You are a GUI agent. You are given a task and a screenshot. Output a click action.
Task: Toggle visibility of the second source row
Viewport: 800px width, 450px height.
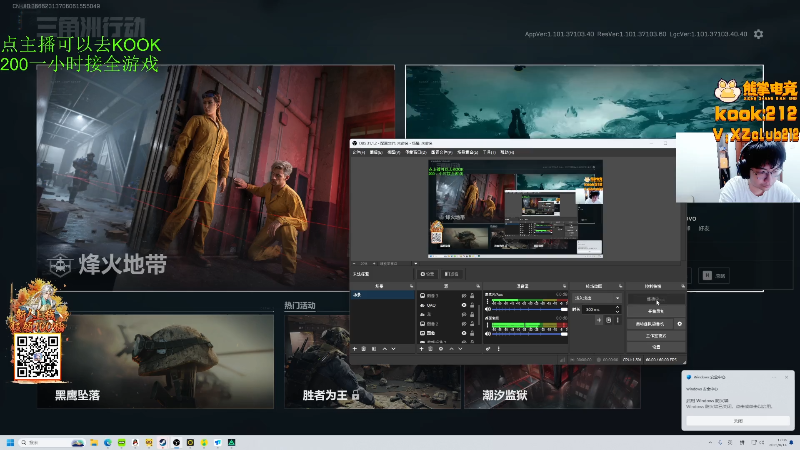(464, 305)
